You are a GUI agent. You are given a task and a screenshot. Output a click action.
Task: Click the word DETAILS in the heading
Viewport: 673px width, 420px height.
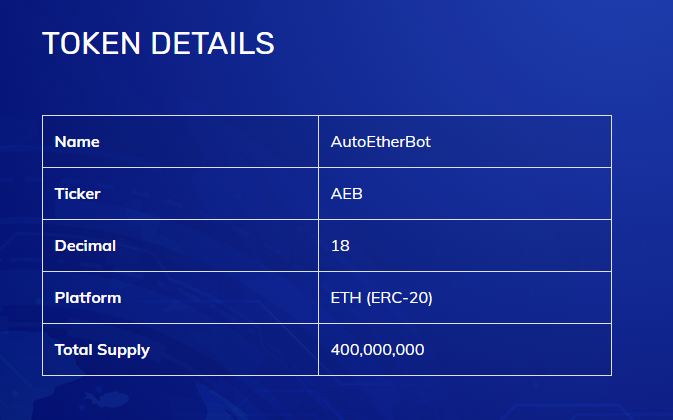tap(212, 43)
